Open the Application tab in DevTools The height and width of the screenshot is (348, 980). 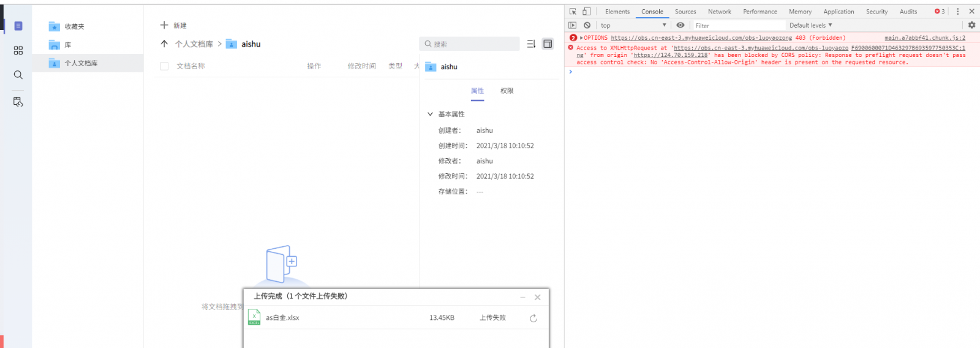point(839,12)
